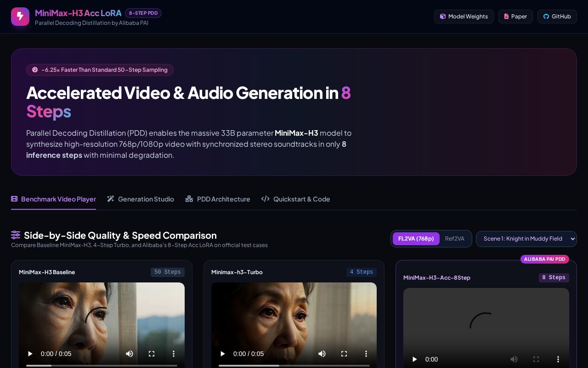Screen dimensions: 588x368
Task: Click the 8 Steps label
Action: (x=554, y=278)
